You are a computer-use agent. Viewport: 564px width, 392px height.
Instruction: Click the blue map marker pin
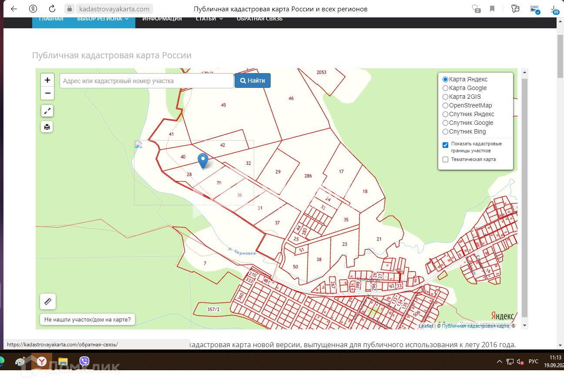[x=203, y=161]
